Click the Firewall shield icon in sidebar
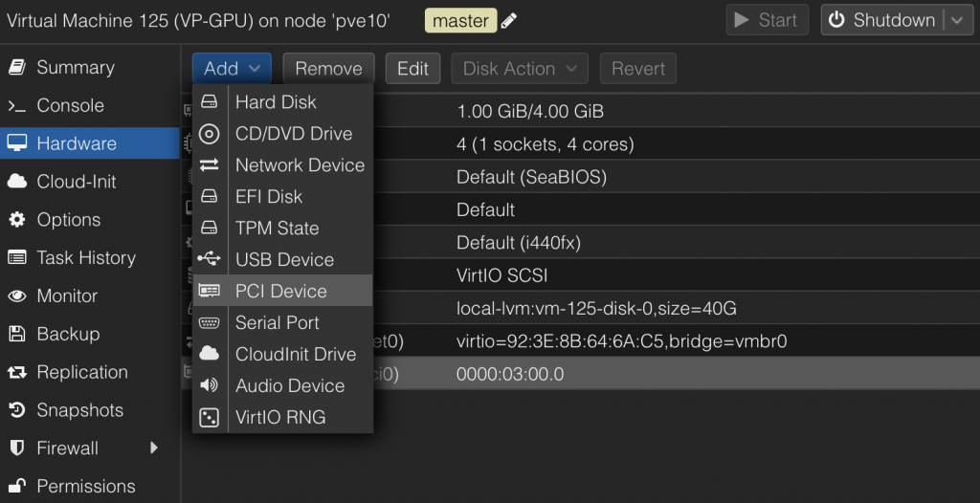The image size is (980, 503). click(17, 448)
